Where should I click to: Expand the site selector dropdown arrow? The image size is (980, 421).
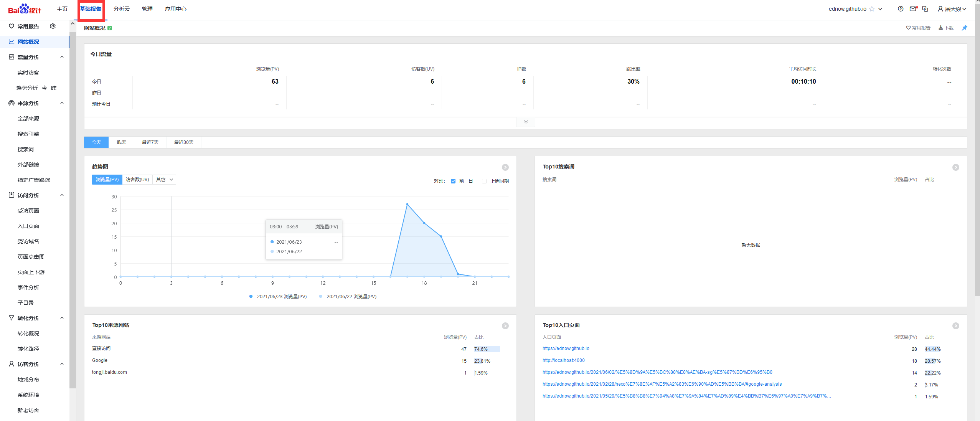point(880,9)
